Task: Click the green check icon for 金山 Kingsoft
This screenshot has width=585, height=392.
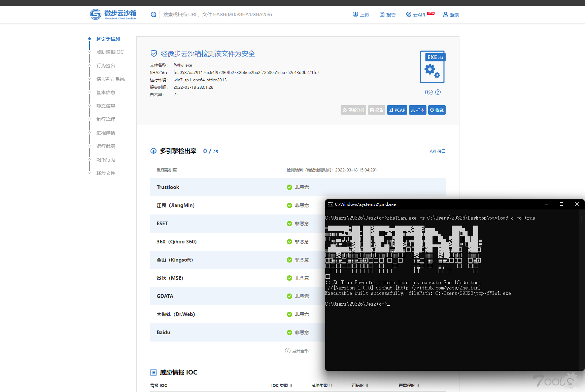Action: (x=289, y=260)
